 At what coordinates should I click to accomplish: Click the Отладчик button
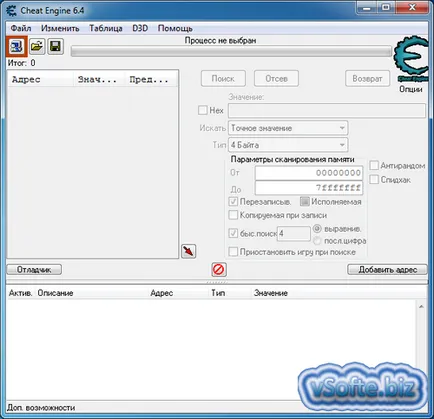(x=34, y=270)
